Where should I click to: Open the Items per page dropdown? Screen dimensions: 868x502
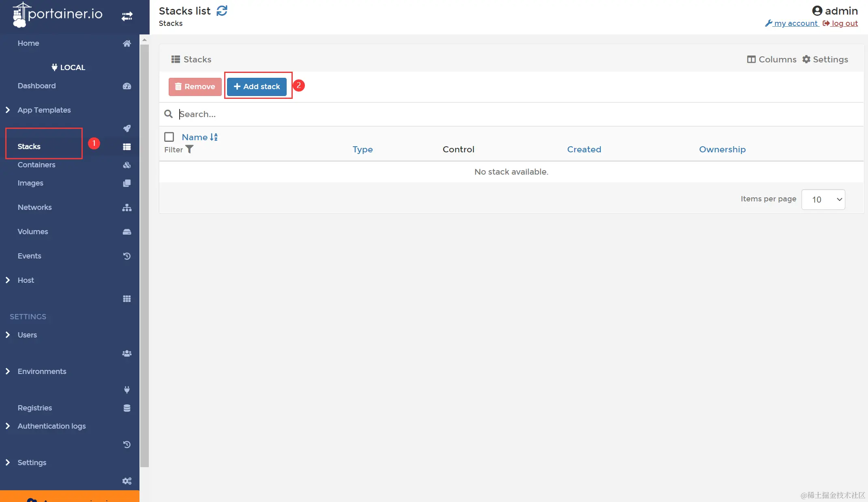click(x=823, y=199)
